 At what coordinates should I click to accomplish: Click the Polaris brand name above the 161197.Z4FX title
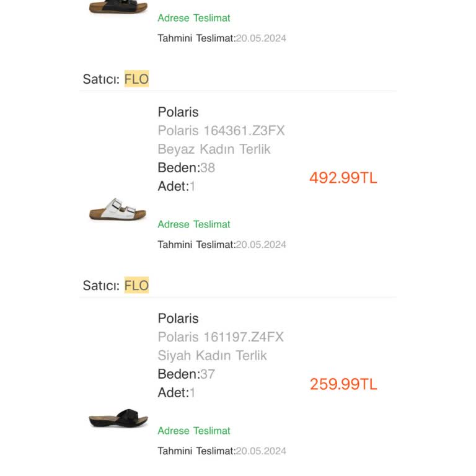pos(178,319)
